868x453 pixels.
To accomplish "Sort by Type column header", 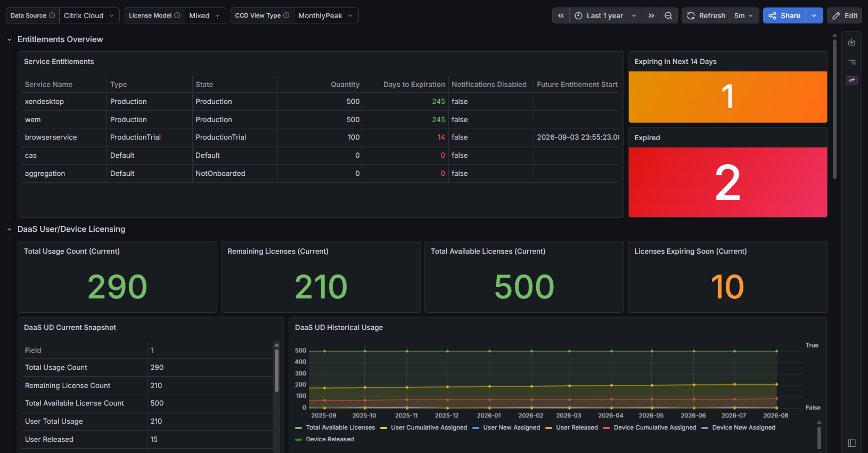I will point(118,84).
